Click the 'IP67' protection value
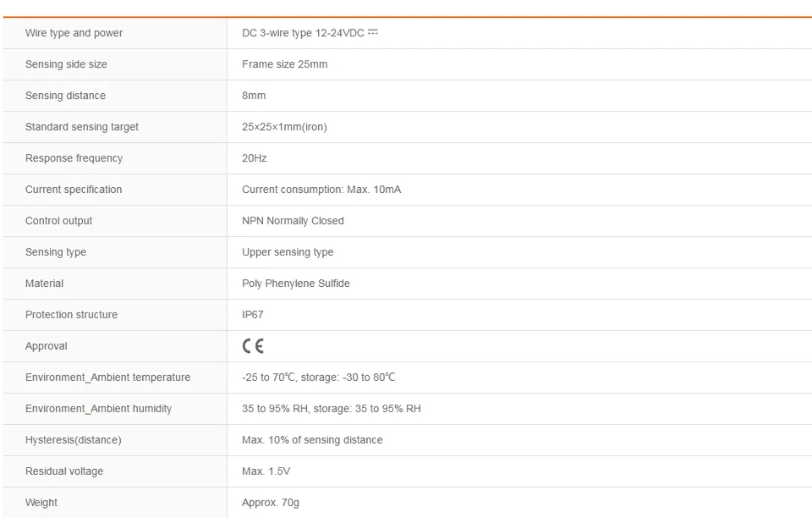This screenshot has width=812, height=518. tap(252, 315)
